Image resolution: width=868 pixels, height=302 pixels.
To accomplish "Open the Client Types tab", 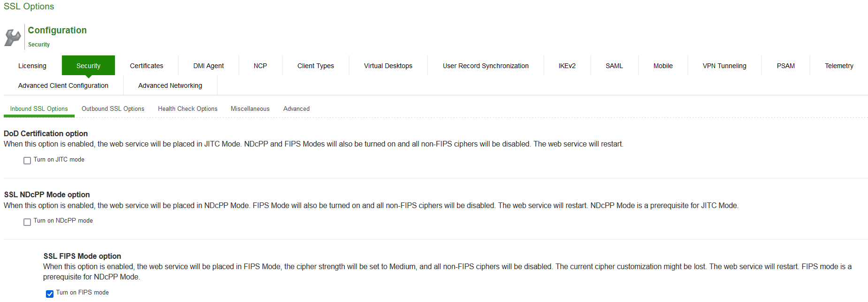I will pos(316,66).
